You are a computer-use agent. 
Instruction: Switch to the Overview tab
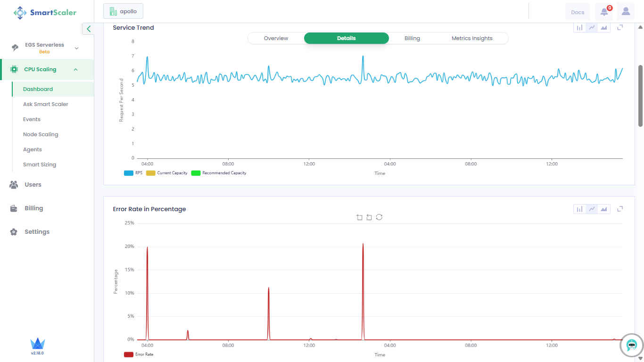pyautogui.click(x=276, y=38)
